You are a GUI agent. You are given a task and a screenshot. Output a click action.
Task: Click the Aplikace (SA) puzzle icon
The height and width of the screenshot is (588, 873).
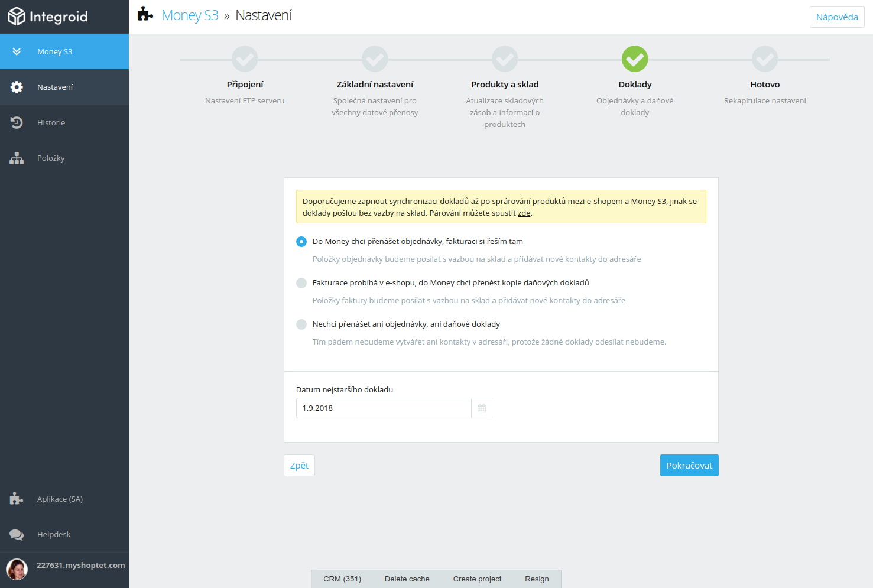coord(17,499)
